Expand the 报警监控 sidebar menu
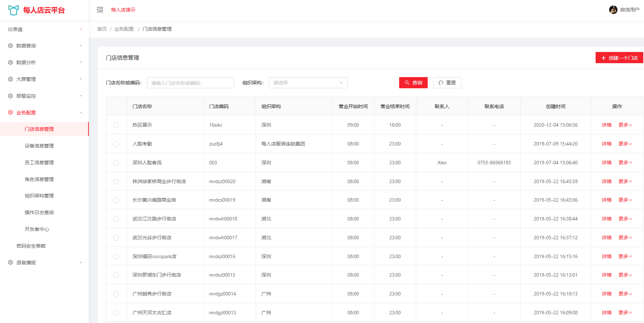The height and width of the screenshot is (323, 644). pos(44,96)
